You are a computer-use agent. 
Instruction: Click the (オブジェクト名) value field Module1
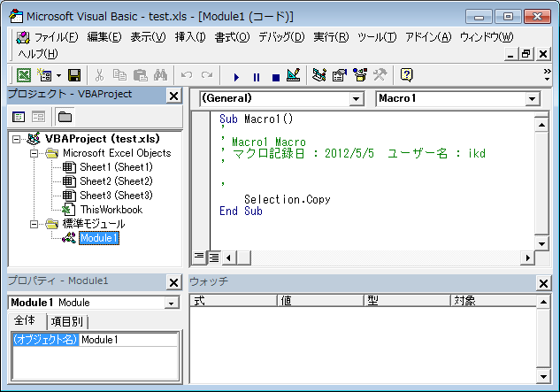pyautogui.click(x=128, y=340)
